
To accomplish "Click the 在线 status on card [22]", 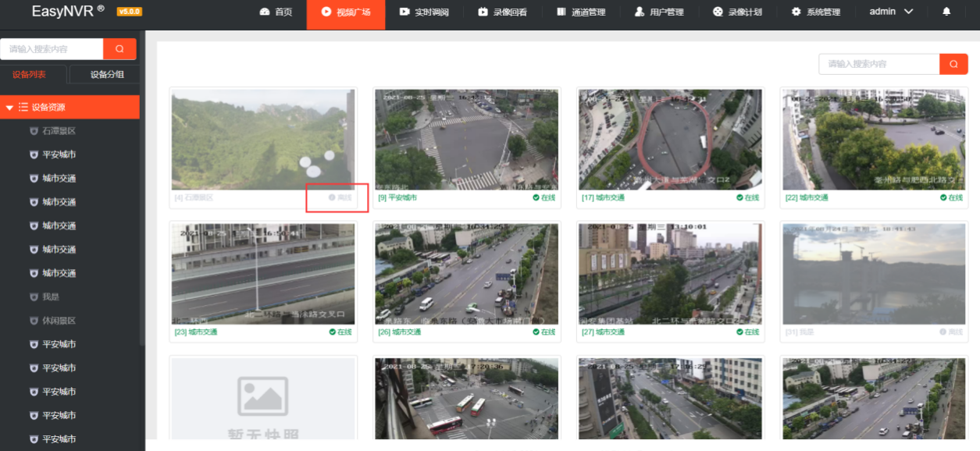I will [x=952, y=198].
